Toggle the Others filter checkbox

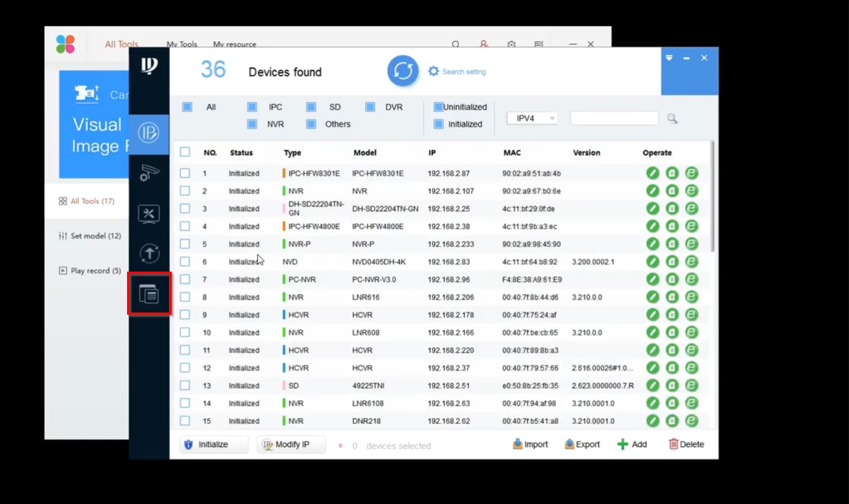coord(311,124)
